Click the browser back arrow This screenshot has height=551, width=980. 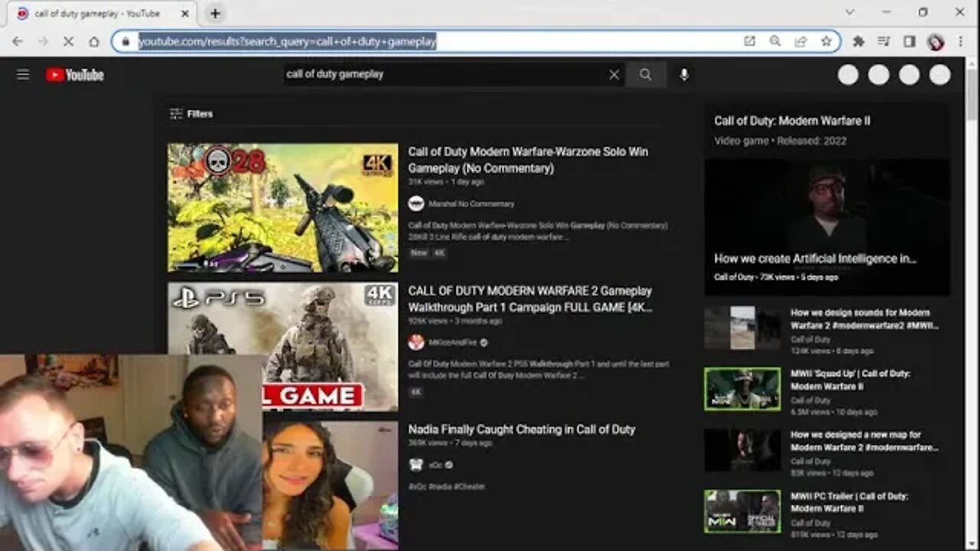click(18, 41)
